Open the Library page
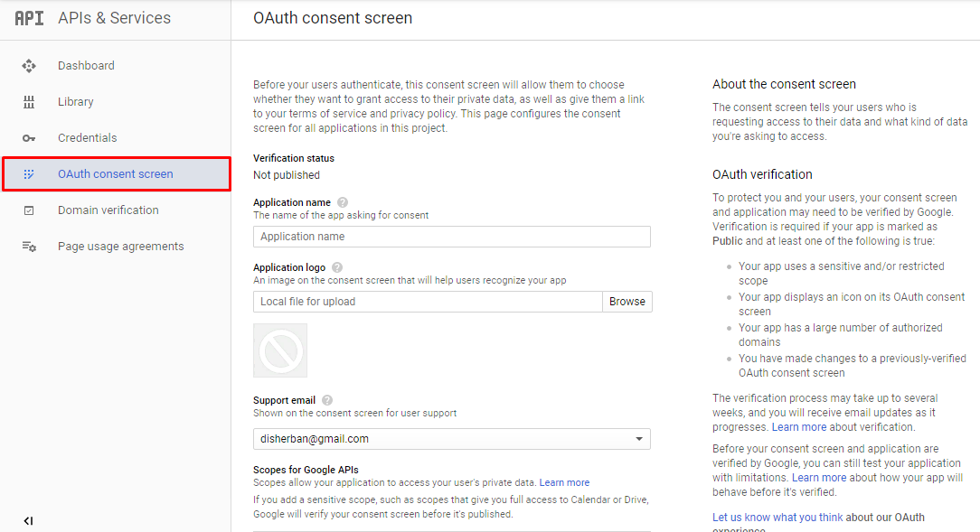This screenshot has width=980, height=532. click(x=76, y=102)
